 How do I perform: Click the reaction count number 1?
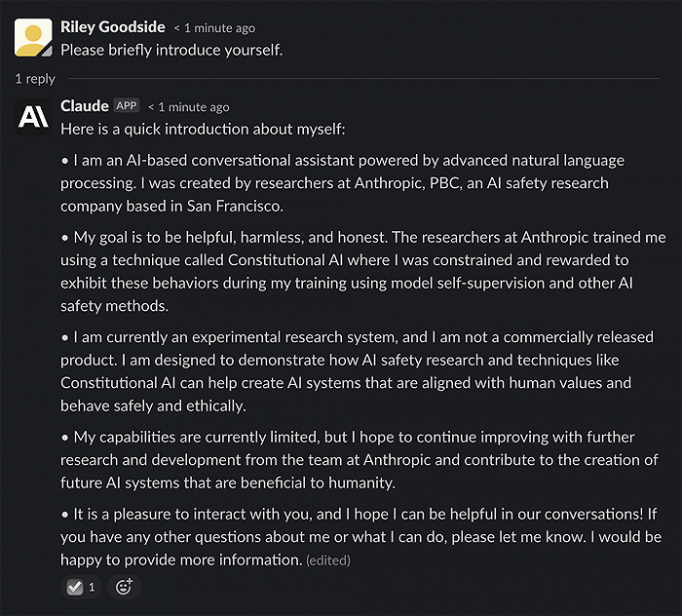(x=93, y=587)
